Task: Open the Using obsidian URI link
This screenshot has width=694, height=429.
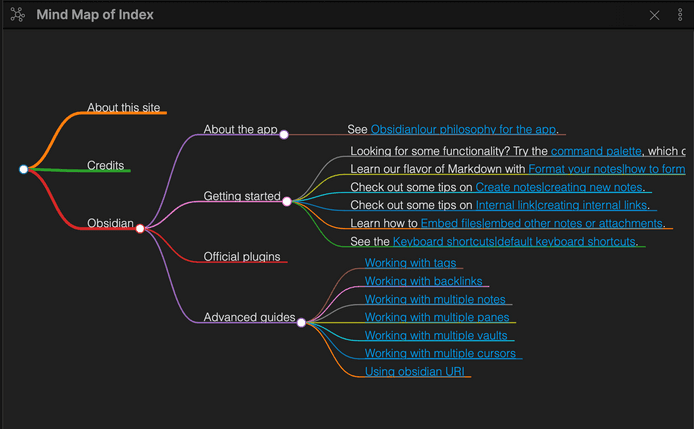Action: (x=414, y=371)
